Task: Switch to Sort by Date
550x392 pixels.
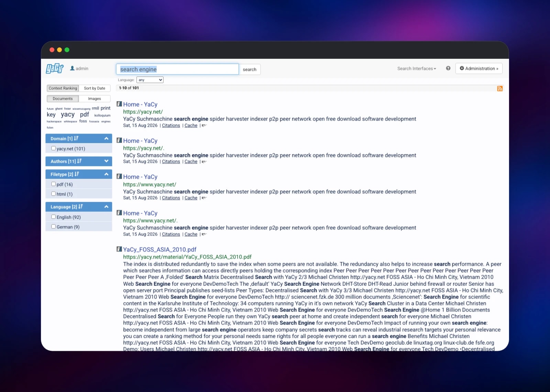Action: 95,88
